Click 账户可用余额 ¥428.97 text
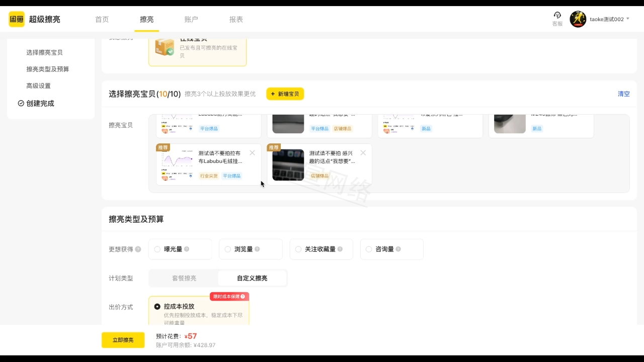 click(186, 345)
